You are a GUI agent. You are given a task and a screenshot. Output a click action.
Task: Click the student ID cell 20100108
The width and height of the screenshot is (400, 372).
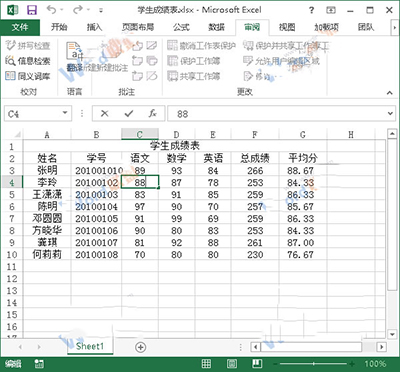click(x=97, y=255)
